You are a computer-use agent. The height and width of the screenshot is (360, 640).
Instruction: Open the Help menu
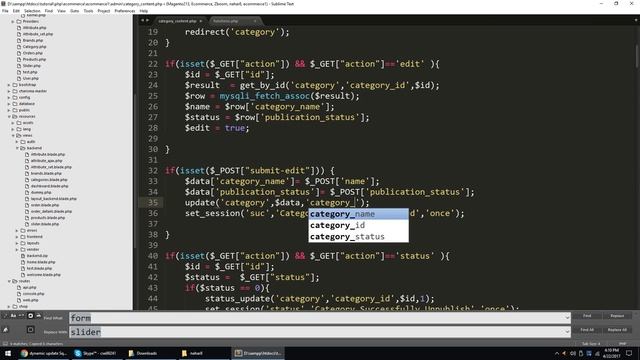pyautogui.click(x=144, y=11)
